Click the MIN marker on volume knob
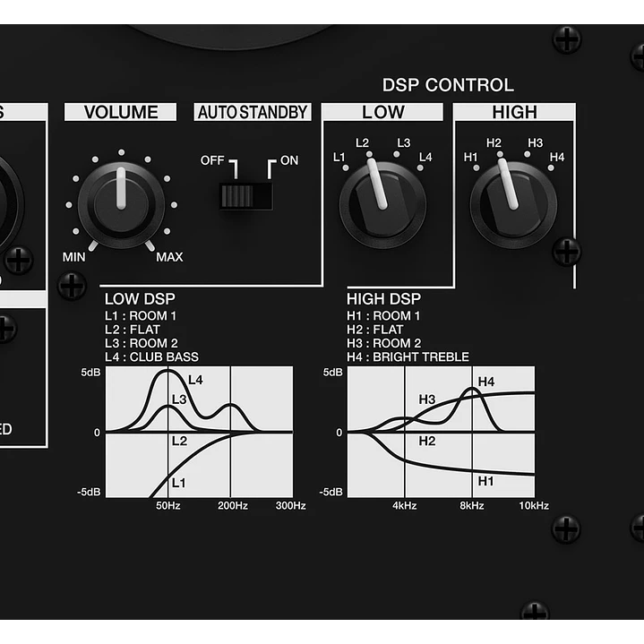The height and width of the screenshot is (644, 644). click(x=74, y=257)
